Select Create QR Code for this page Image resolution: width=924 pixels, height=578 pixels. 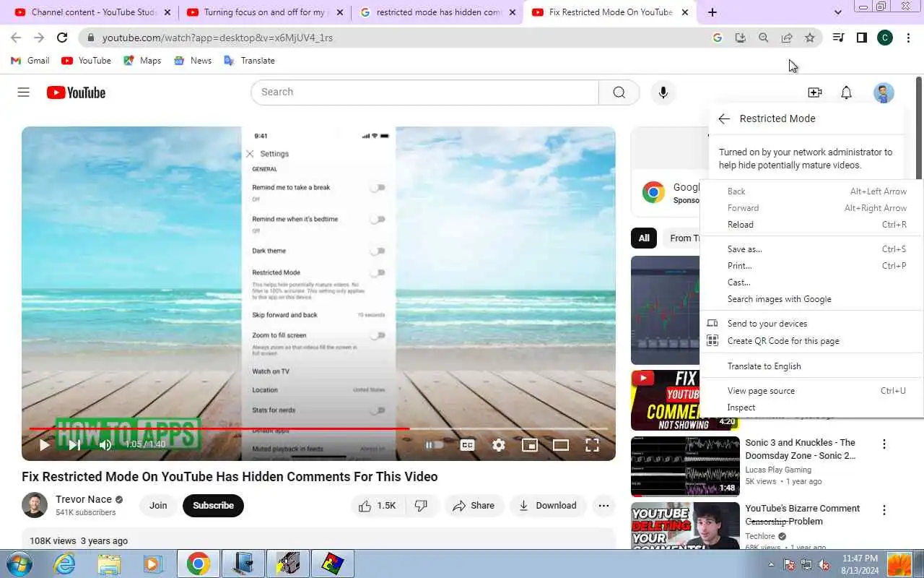pyautogui.click(x=811, y=341)
